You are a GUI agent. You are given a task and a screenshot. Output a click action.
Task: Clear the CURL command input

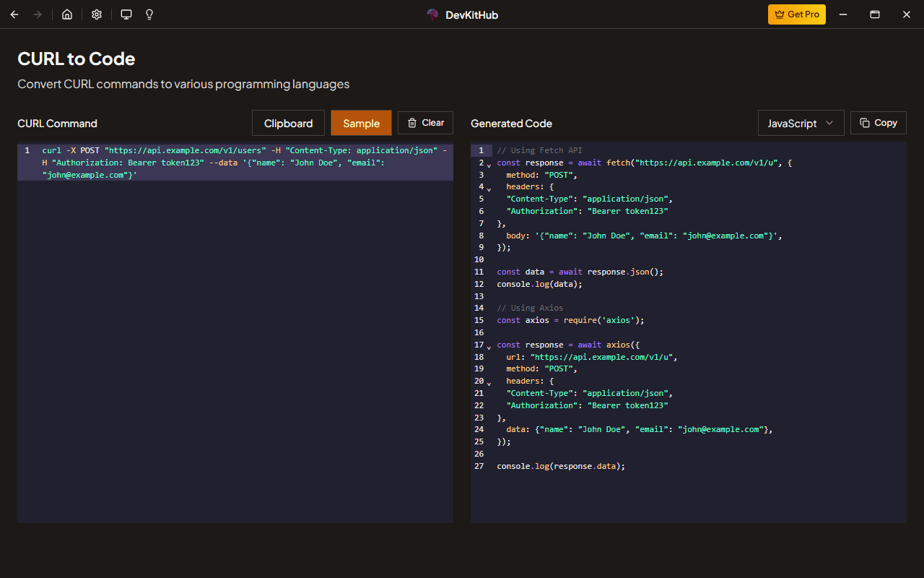pyautogui.click(x=425, y=123)
